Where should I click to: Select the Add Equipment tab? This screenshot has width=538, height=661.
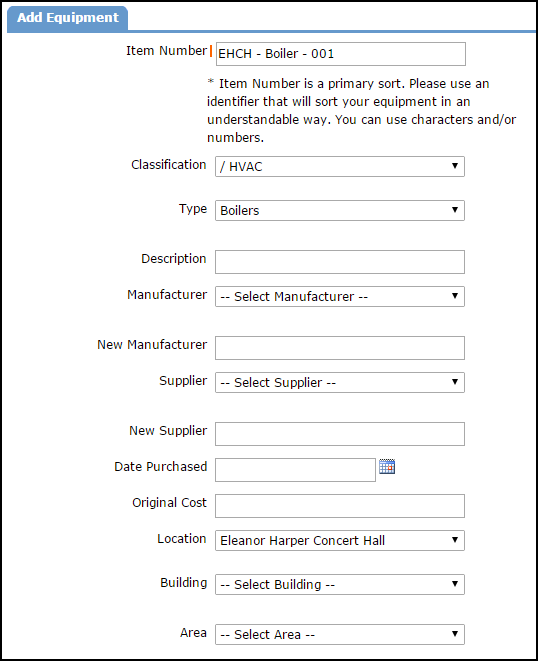pos(67,18)
